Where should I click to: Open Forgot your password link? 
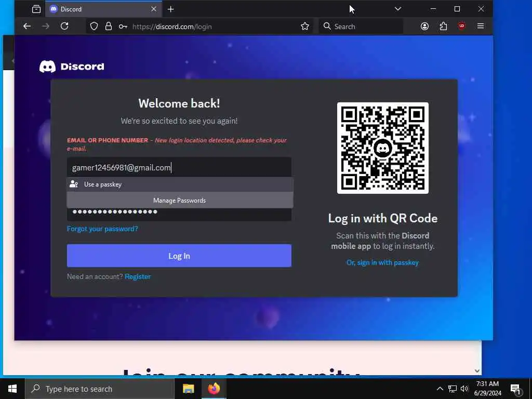pyautogui.click(x=102, y=229)
